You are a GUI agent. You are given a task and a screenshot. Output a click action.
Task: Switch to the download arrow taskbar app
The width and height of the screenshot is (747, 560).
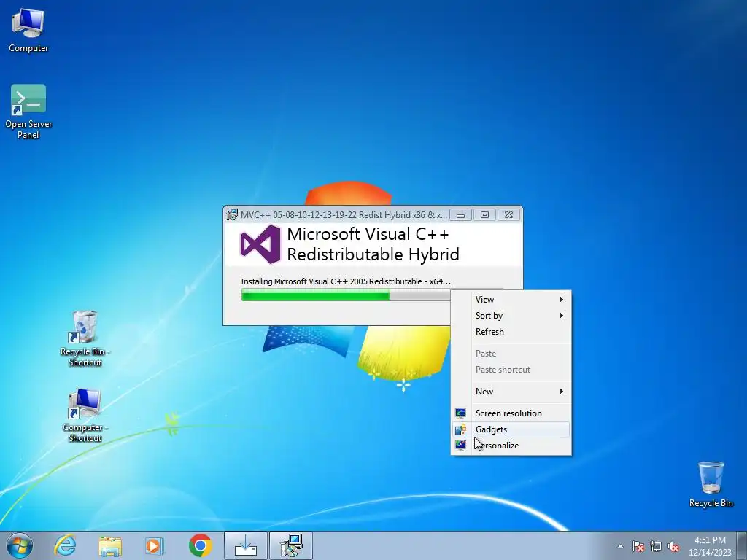pyautogui.click(x=245, y=545)
